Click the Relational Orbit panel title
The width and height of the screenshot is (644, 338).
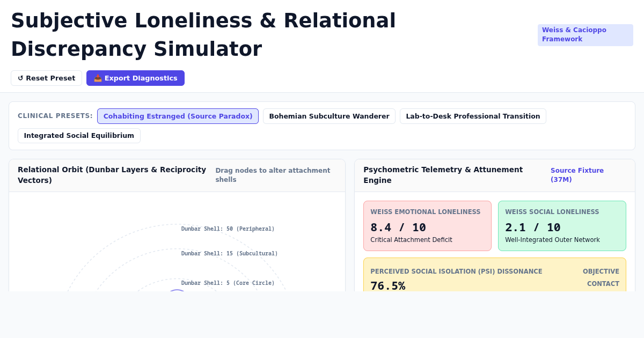point(112,175)
